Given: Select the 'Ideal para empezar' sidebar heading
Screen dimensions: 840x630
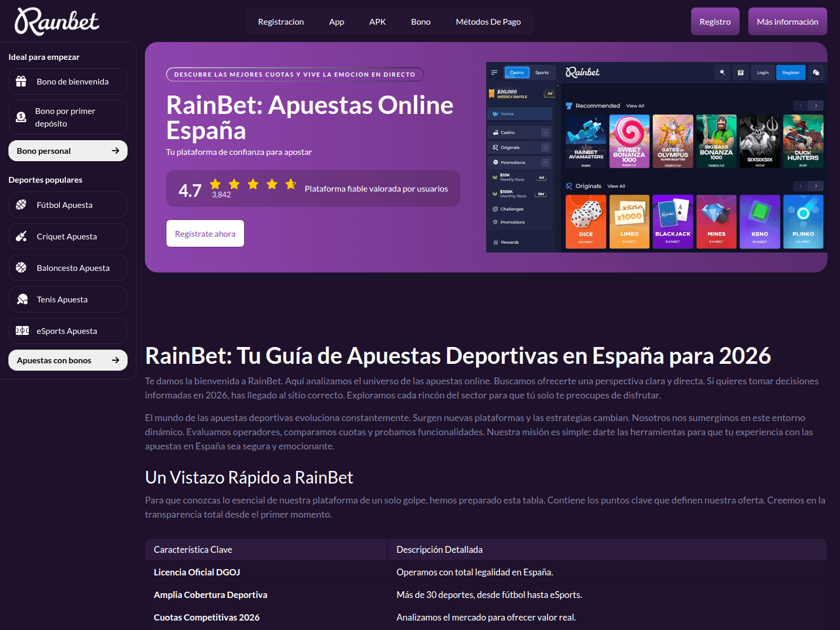Looking at the screenshot, I should coord(44,57).
